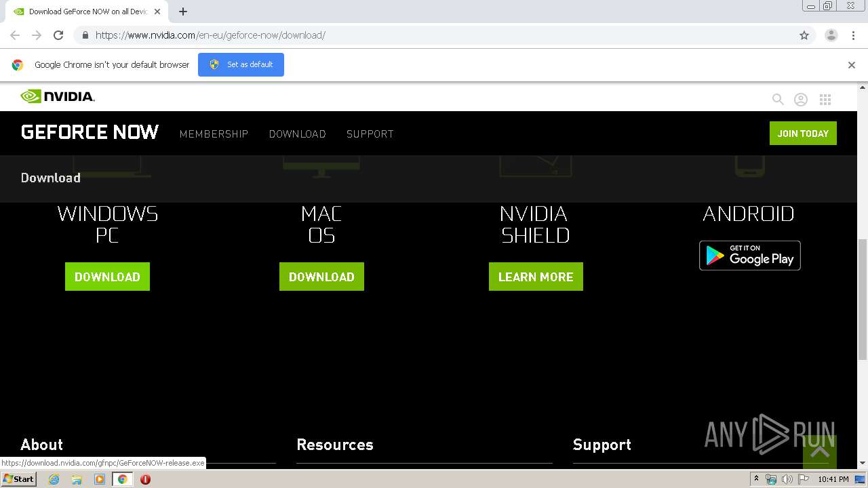Image resolution: width=868 pixels, height=488 pixels.
Task: Click the NVIDIA logo
Action: (58, 96)
